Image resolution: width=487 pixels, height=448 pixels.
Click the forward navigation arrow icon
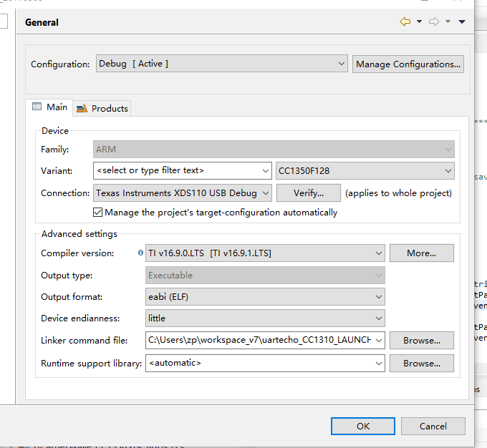tap(434, 21)
